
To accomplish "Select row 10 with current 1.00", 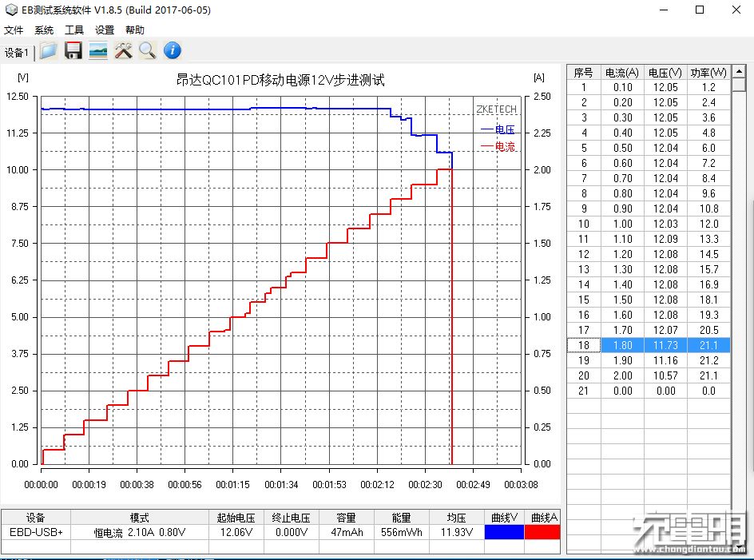I will (649, 224).
